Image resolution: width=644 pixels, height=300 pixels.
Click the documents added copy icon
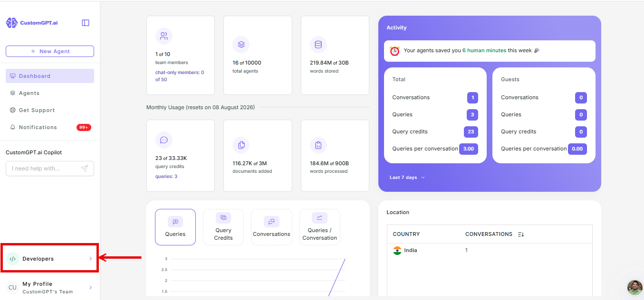[x=241, y=145]
